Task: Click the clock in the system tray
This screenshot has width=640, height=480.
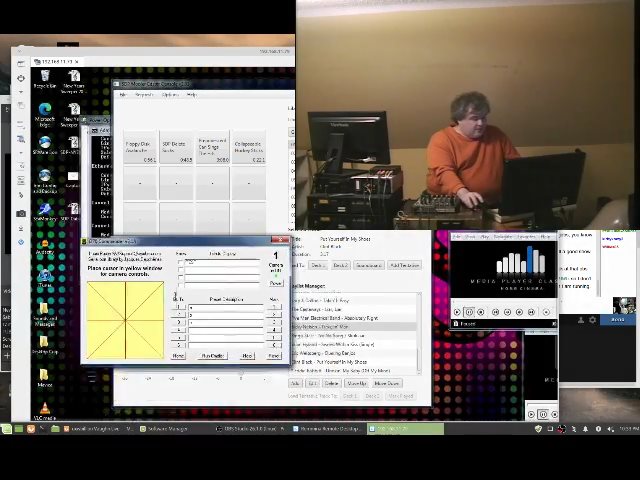Action: [x=629, y=429]
